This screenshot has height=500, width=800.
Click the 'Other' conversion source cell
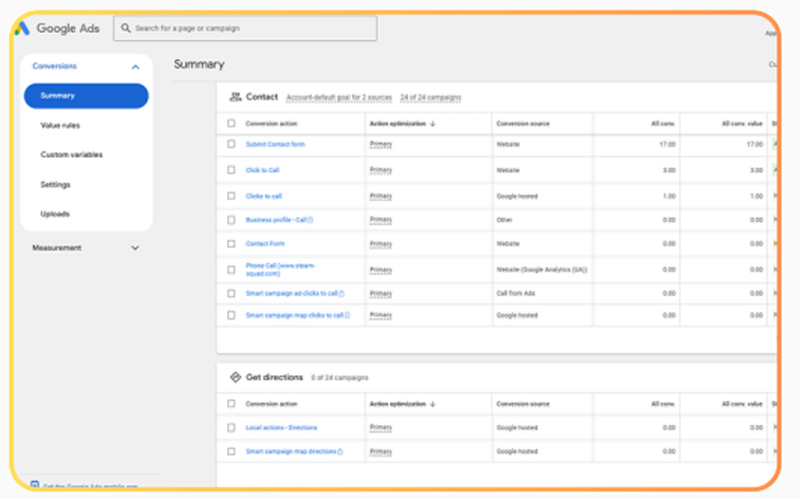pos(504,220)
